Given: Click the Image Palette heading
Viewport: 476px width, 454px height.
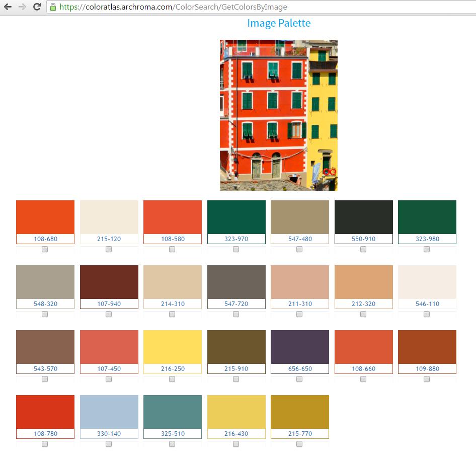Looking at the screenshot, I should (279, 23).
